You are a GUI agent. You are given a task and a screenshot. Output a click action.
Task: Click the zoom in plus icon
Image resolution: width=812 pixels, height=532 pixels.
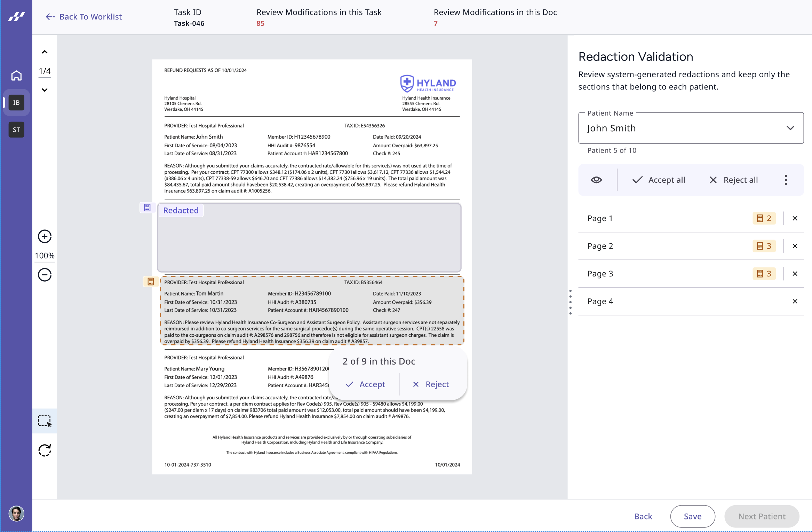coord(45,236)
